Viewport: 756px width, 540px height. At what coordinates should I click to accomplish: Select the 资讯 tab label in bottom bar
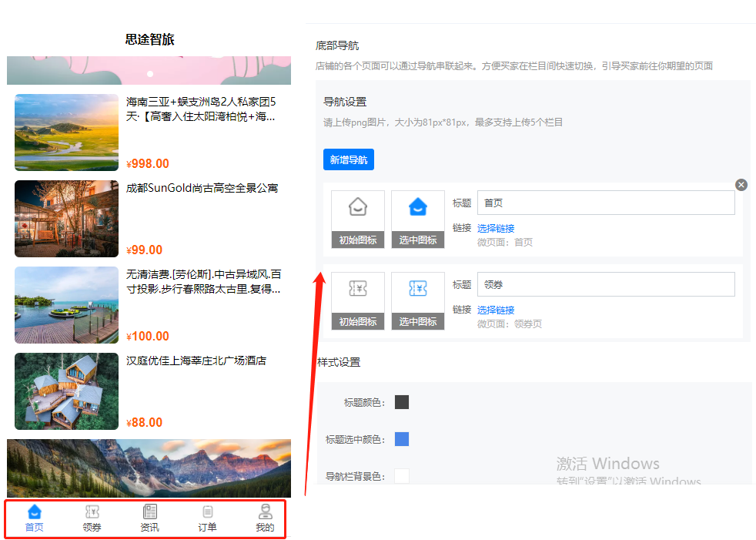pyautogui.click(x=150, y=528)
